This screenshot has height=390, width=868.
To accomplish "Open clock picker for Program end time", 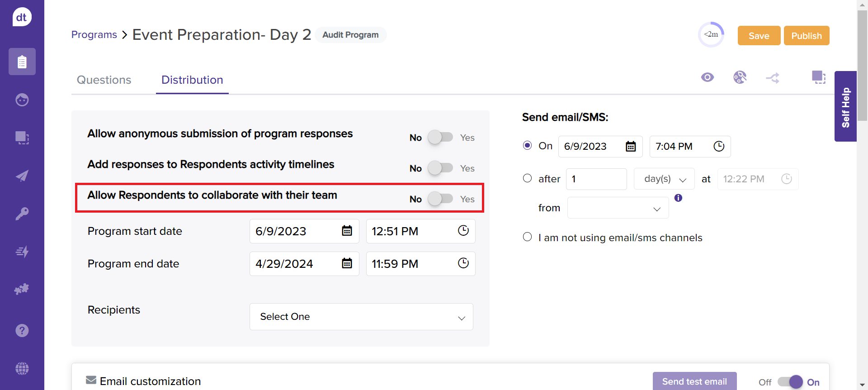I will coord(463,263).
